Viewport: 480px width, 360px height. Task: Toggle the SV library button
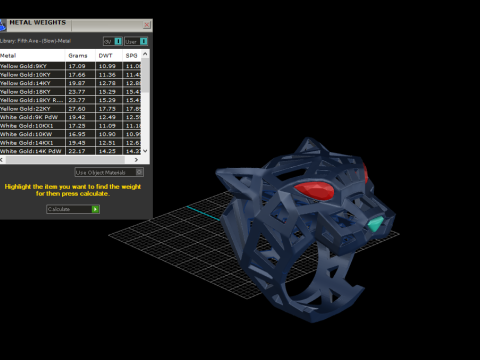(x=113, y=41)
